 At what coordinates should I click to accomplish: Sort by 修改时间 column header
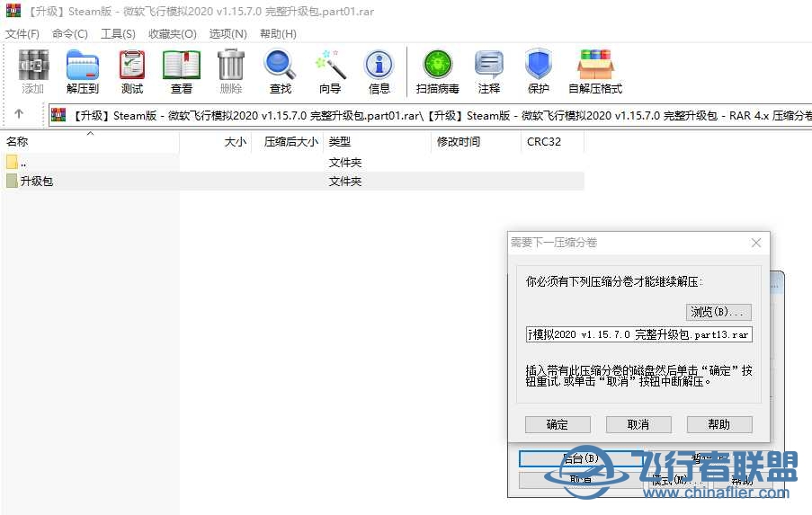pos(476,141)
